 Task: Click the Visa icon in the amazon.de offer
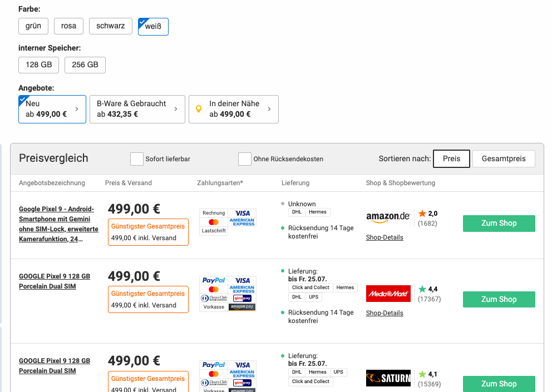point(242,214)
